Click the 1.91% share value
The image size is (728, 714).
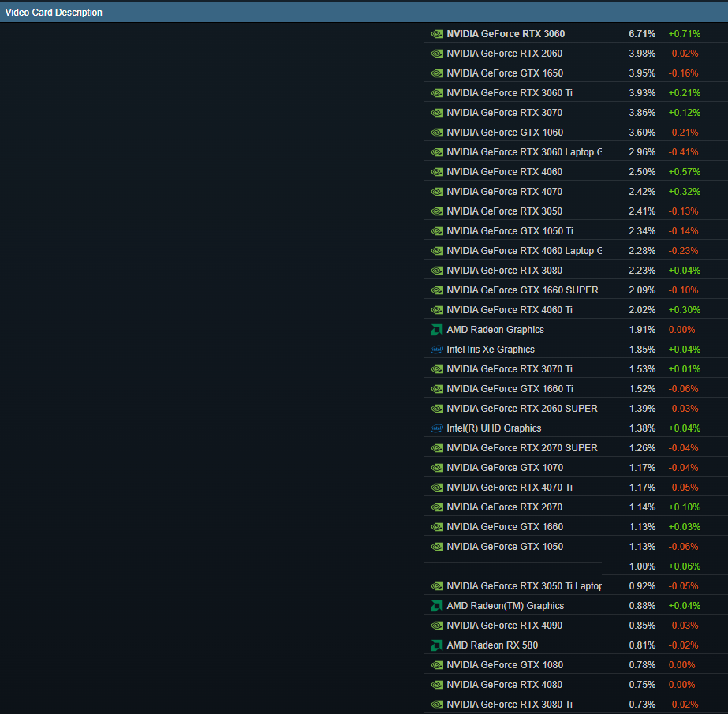(x=642, y=330)
